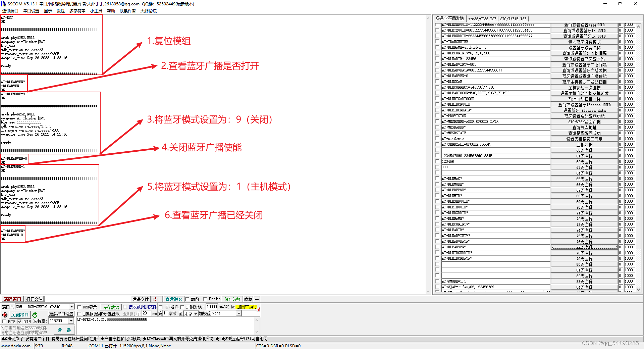
Task: Open 更多串口设置 settings
Action: 61,314
